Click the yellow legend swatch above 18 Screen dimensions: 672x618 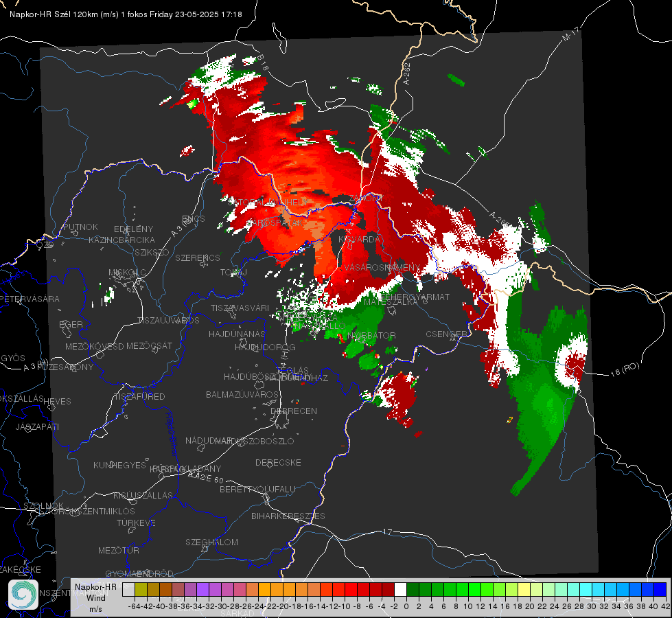click(x=524, y=590)
